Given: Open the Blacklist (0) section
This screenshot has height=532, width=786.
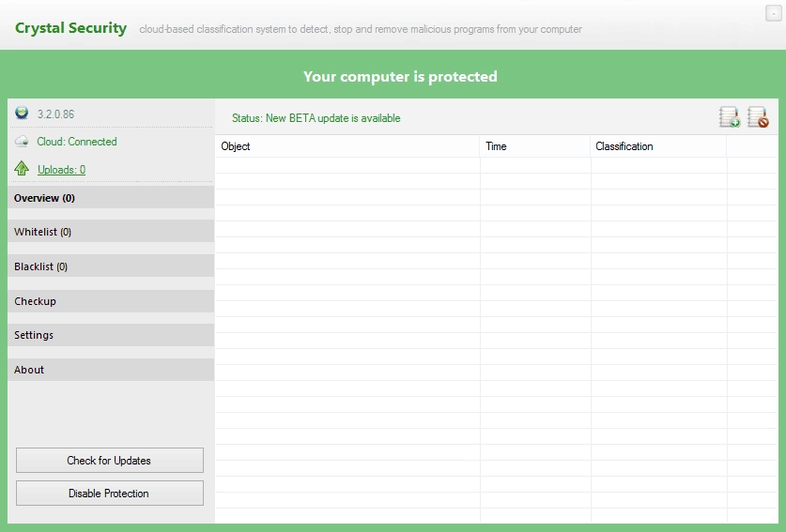Looking at the screenshot, I should click(x=111, y=266).
